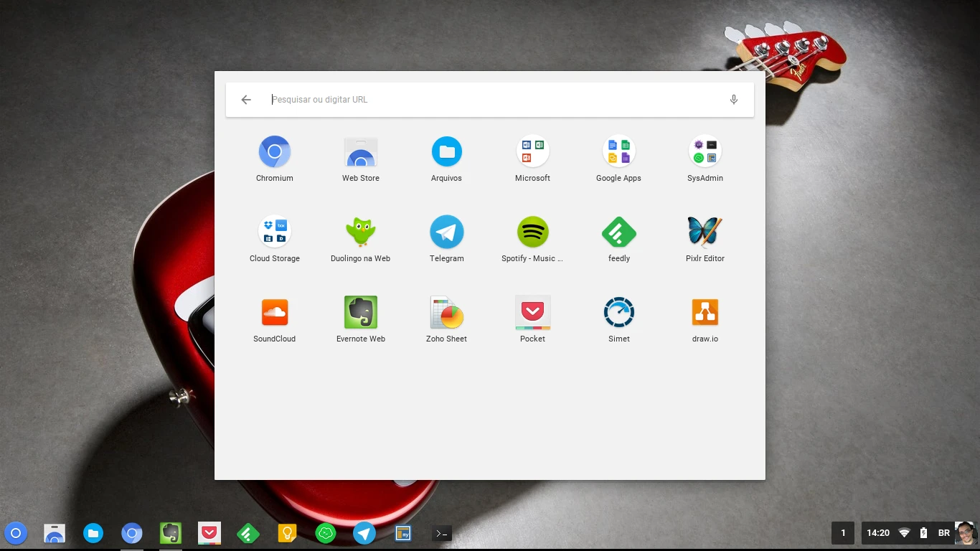The width and height of the screenshot is (980, 551).
Task: Open Pocket from the launcher grid
Action: [x=532, y=313]
